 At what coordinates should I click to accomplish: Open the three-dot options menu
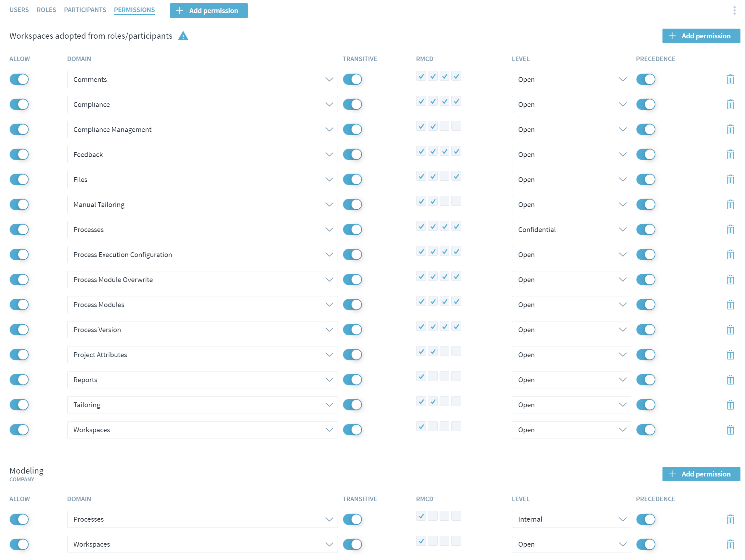click(x=734, y=10)
